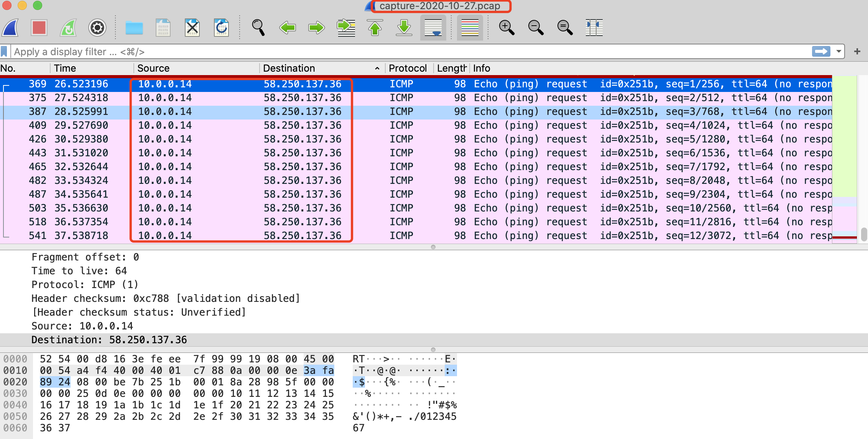Toggle packet list colorization
Screen dimensions: 868x439
point(470,28)
